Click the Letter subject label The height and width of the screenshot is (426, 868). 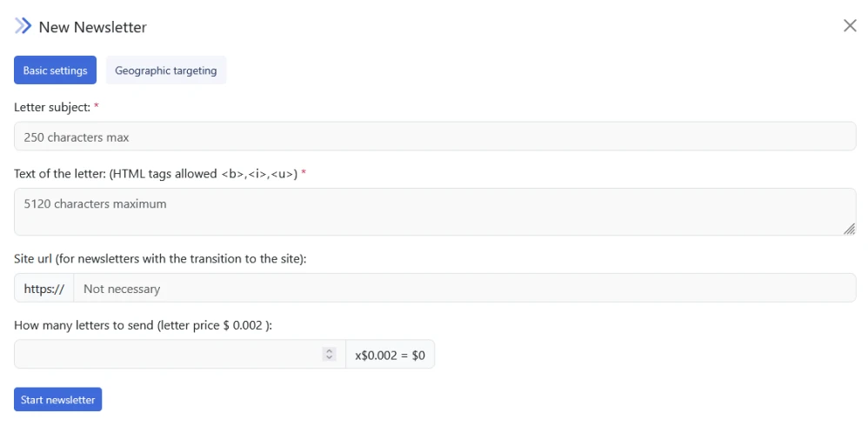click(x=52, y=107)
